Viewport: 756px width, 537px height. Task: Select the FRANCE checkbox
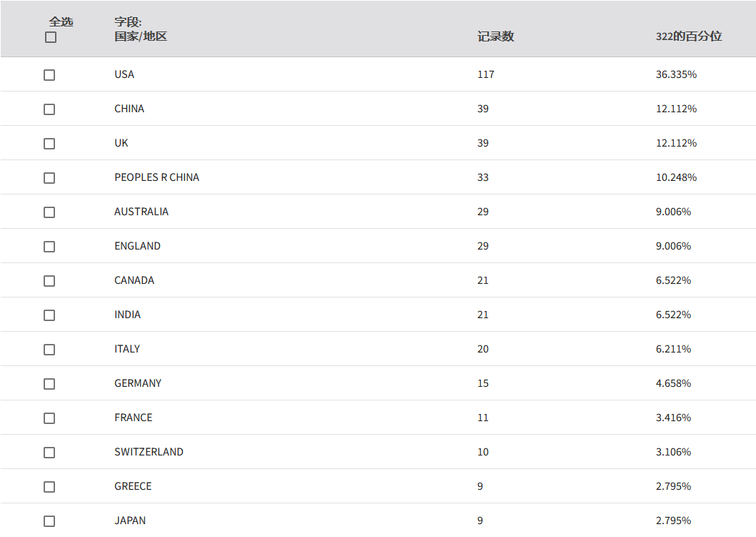pos(49,418)
